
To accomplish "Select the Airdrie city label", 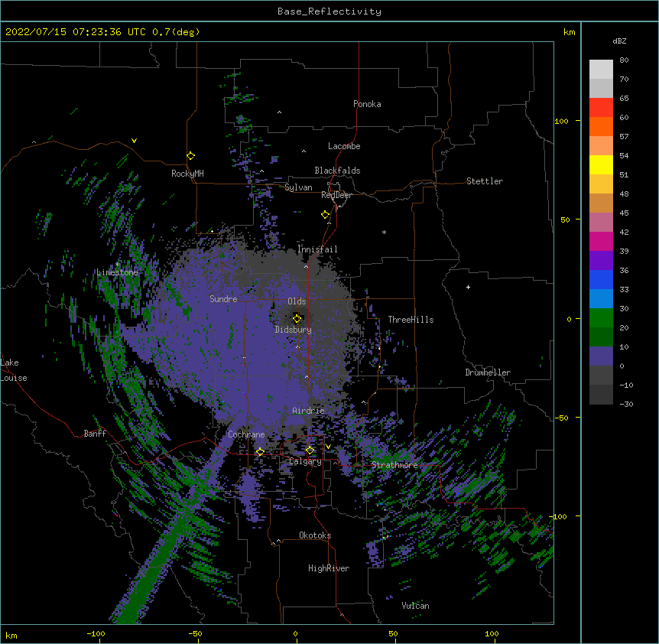I will pyautogui.click(x=309, y=411).
